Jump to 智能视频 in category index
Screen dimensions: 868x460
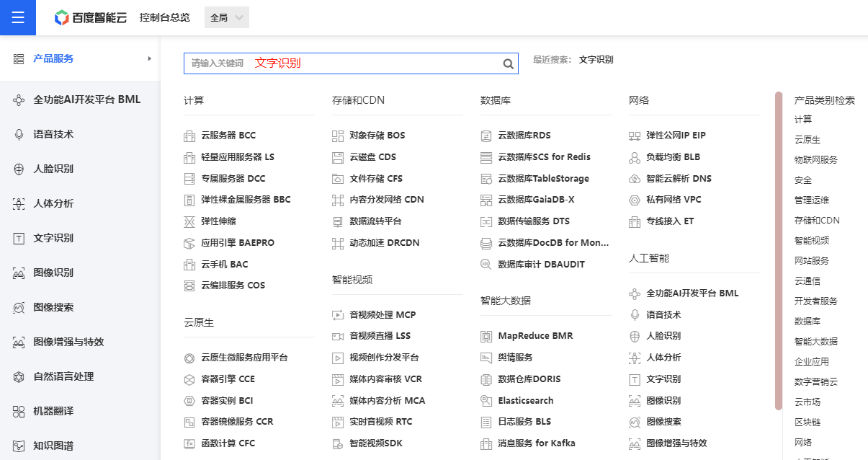coord(812,241)
